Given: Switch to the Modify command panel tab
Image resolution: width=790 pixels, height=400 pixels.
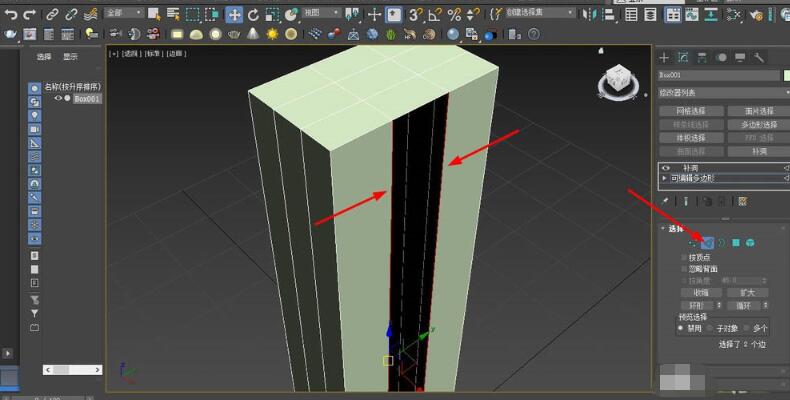Looking at the screenshot, I should (683, 57).
